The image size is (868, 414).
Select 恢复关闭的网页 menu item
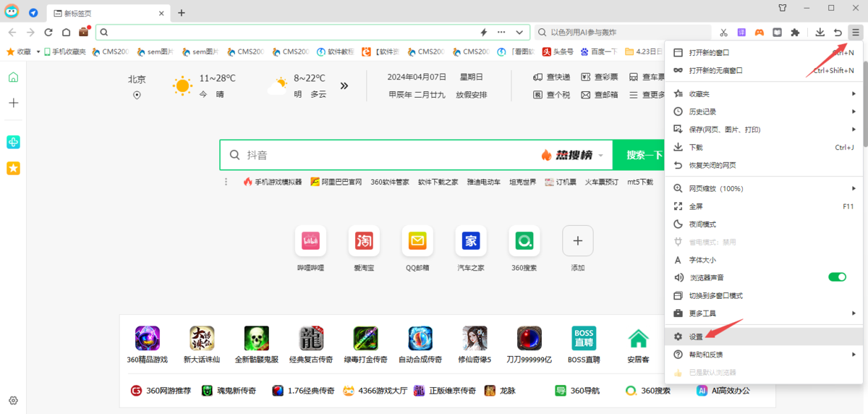(763, 165)
